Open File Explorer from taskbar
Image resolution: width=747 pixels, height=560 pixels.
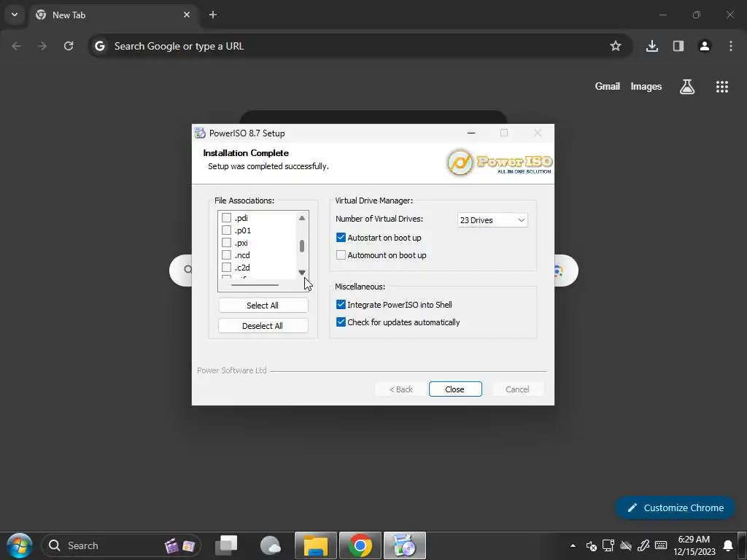point(316,545)
